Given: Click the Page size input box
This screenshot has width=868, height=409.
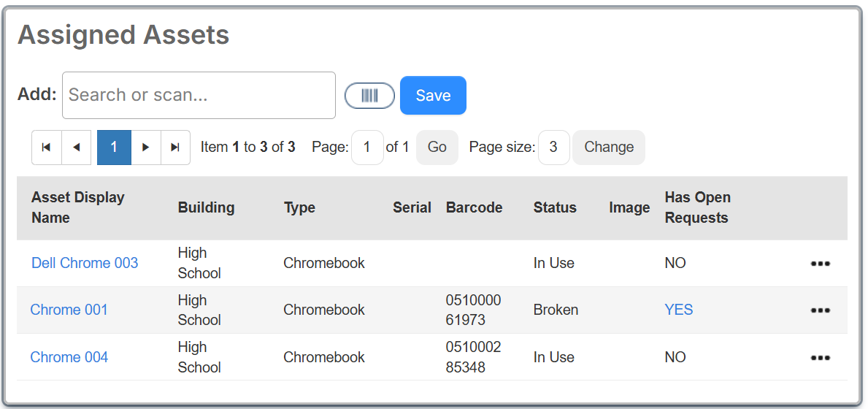Looking at the screenshot, I should point(553,148).
